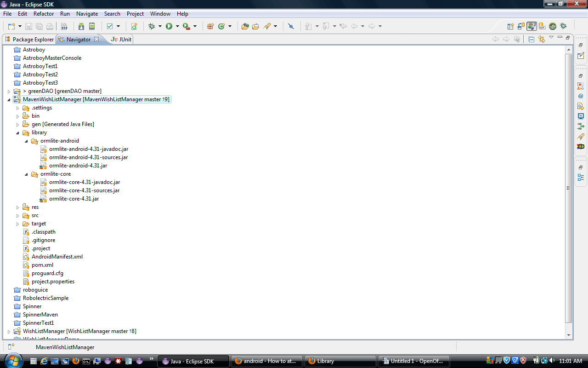Click the Build All binary icon

pyautogui.click(x=64, y=26)
